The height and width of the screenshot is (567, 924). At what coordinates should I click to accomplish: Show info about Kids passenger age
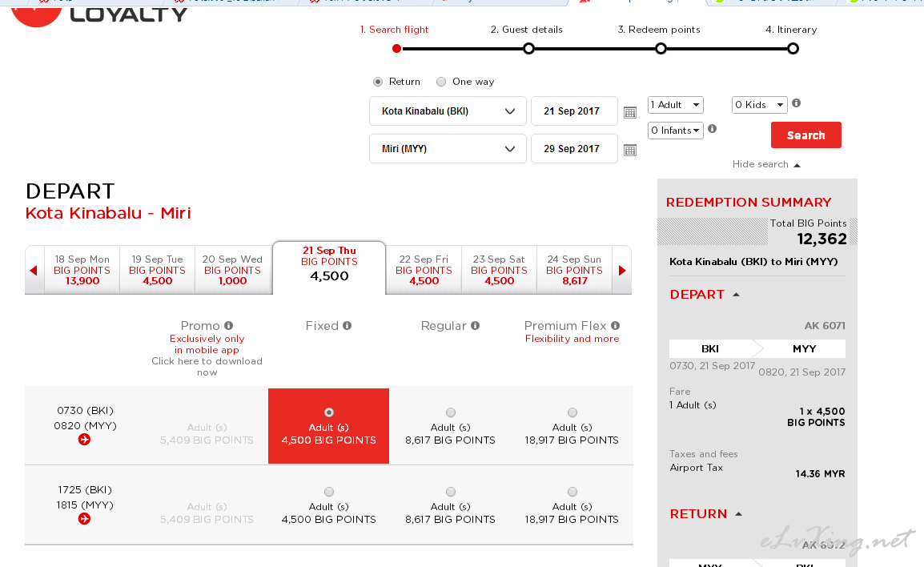[x=796, y=103]
